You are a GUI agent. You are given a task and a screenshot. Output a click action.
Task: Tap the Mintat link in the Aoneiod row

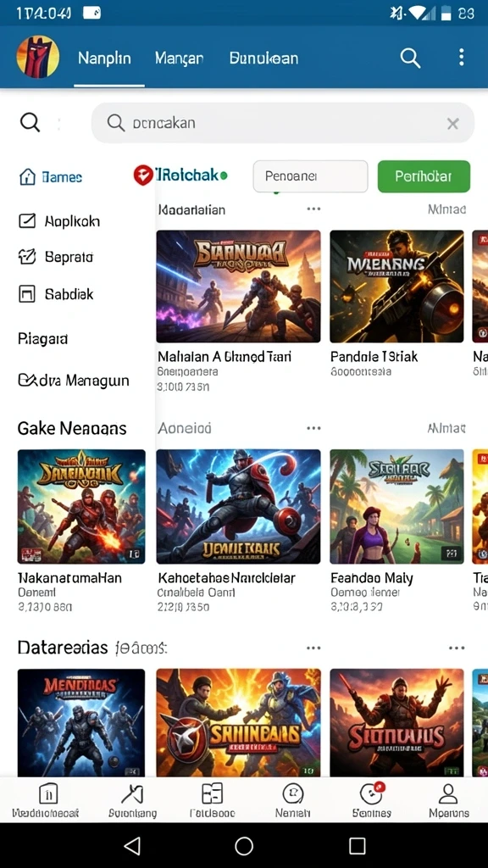[446, 428]
